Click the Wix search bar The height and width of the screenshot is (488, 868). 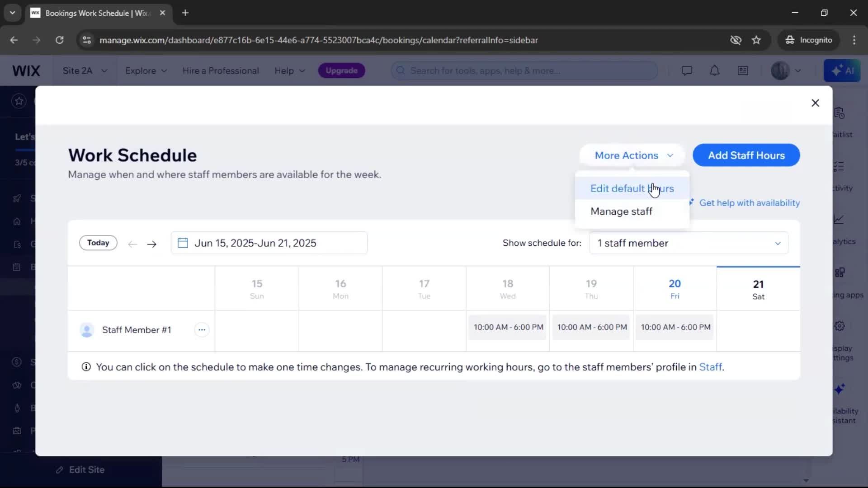point(524,70)
